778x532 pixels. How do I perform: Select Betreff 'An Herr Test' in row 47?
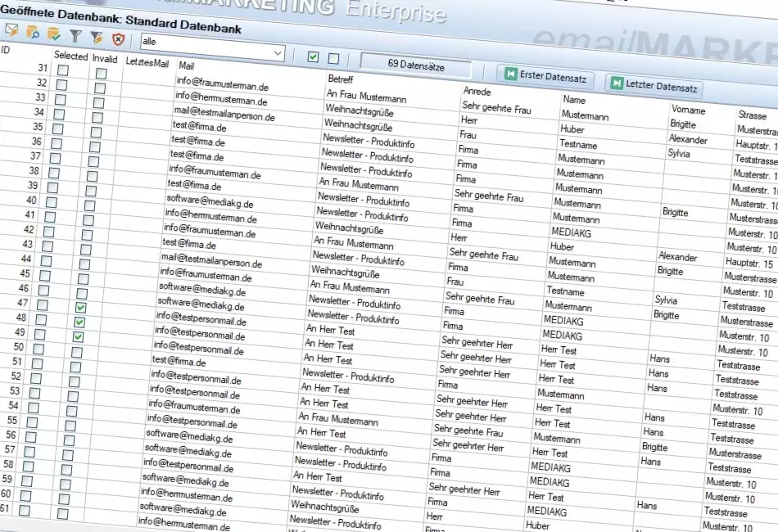(330, 330)
